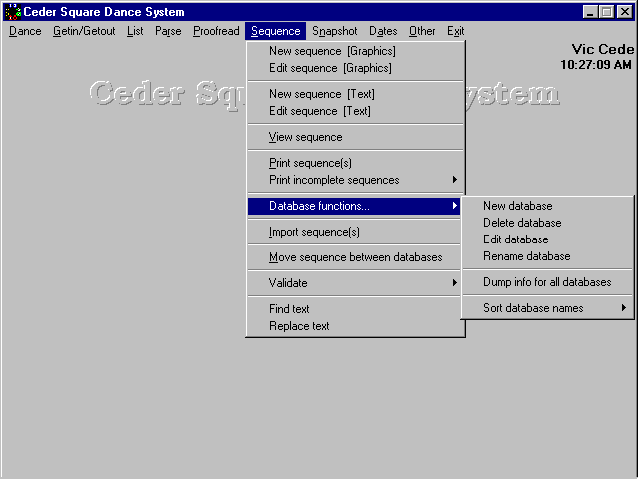Choose Replace text entry

(x=355, y=326)
